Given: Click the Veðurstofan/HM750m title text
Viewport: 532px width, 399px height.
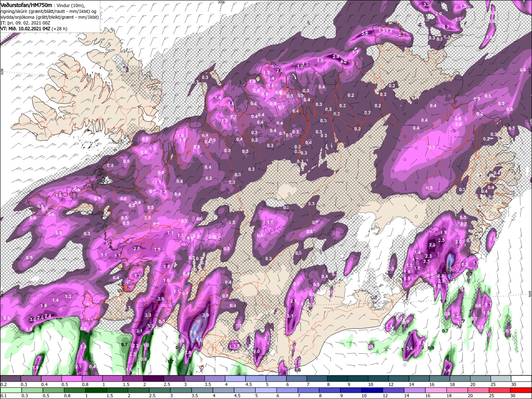Looking at the screenshot, I should click(x=26, y=5).
